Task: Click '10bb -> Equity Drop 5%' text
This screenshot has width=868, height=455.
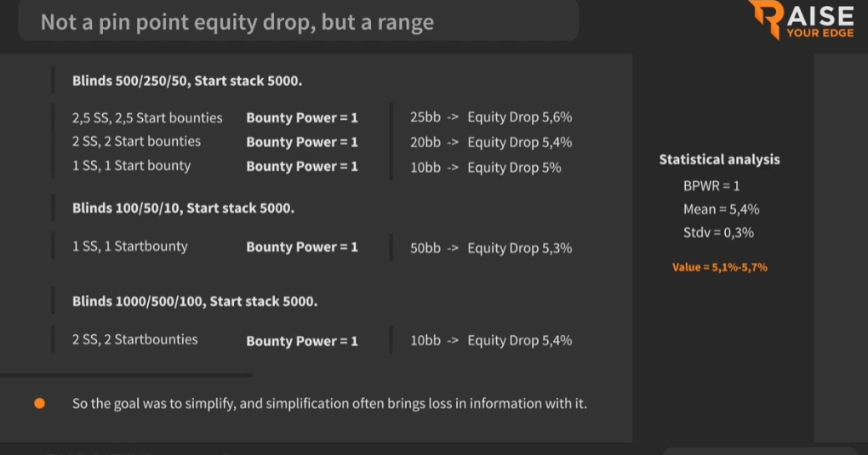Action: [485, 168]
